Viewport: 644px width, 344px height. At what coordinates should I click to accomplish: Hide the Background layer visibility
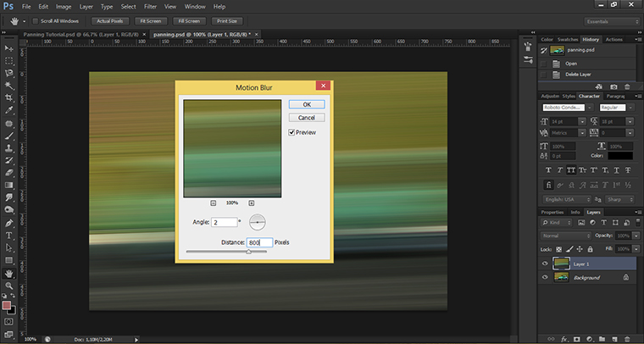coord(545,277)
